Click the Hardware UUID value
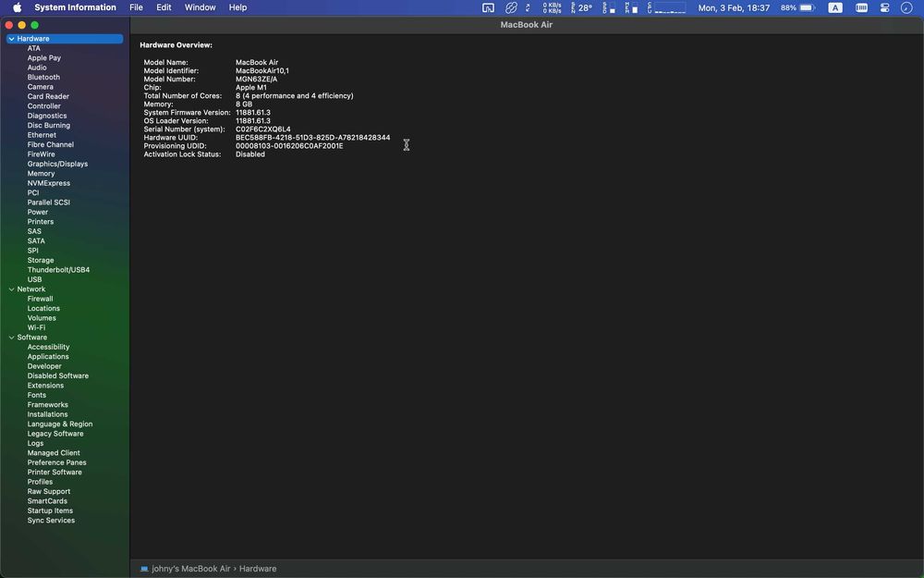 pyautogui.click(x=312, y=138)
